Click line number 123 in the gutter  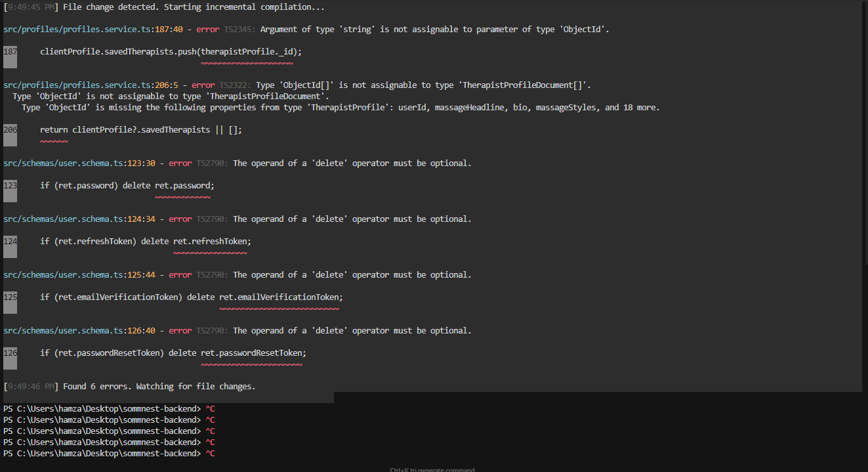coord(10,186)
